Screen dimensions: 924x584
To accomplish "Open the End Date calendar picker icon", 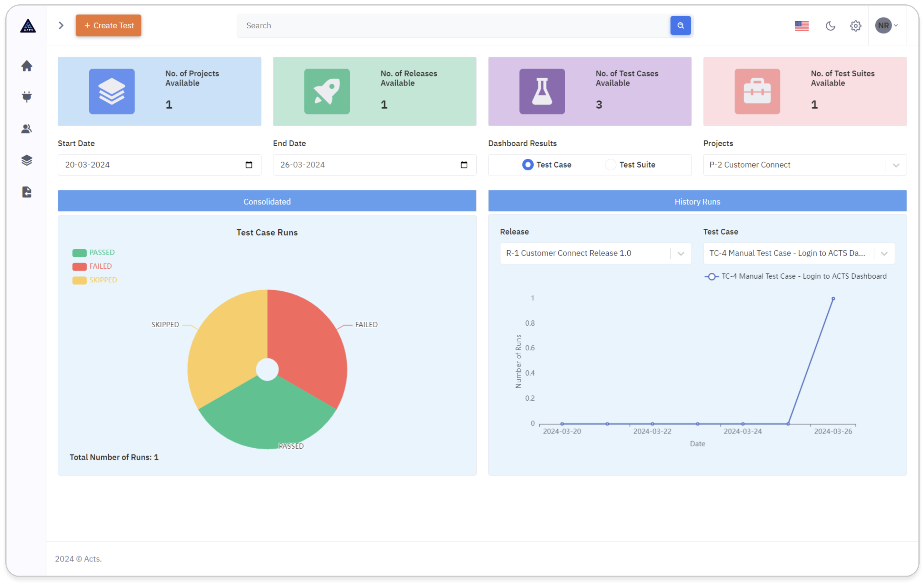I will pos(464,165).
